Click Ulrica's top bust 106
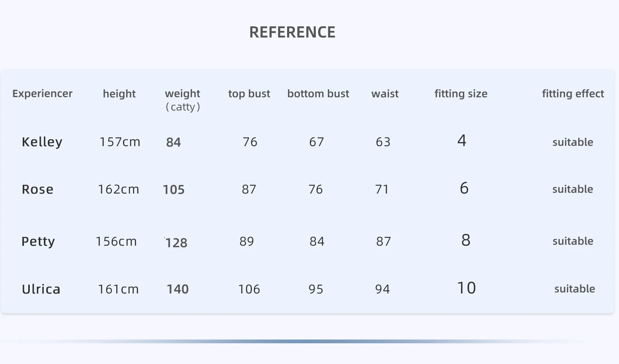Image resolution: width=619 pixels, height=364 pixels. 249,289
